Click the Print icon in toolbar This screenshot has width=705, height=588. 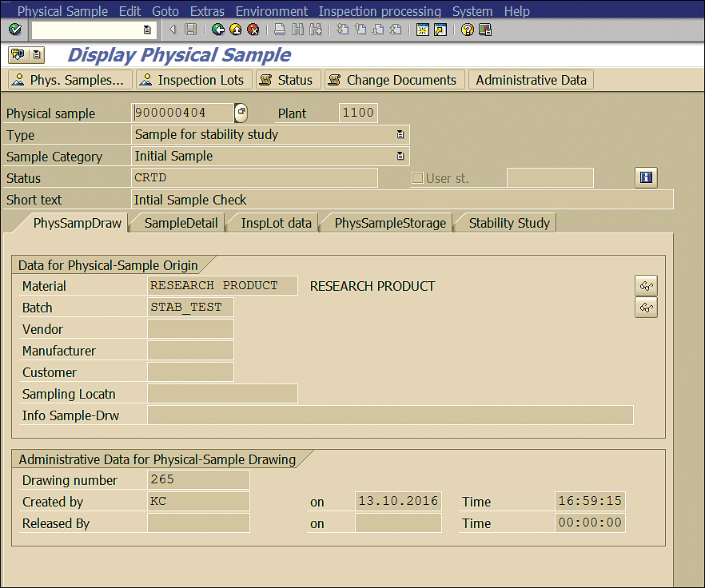pos(280,30)
